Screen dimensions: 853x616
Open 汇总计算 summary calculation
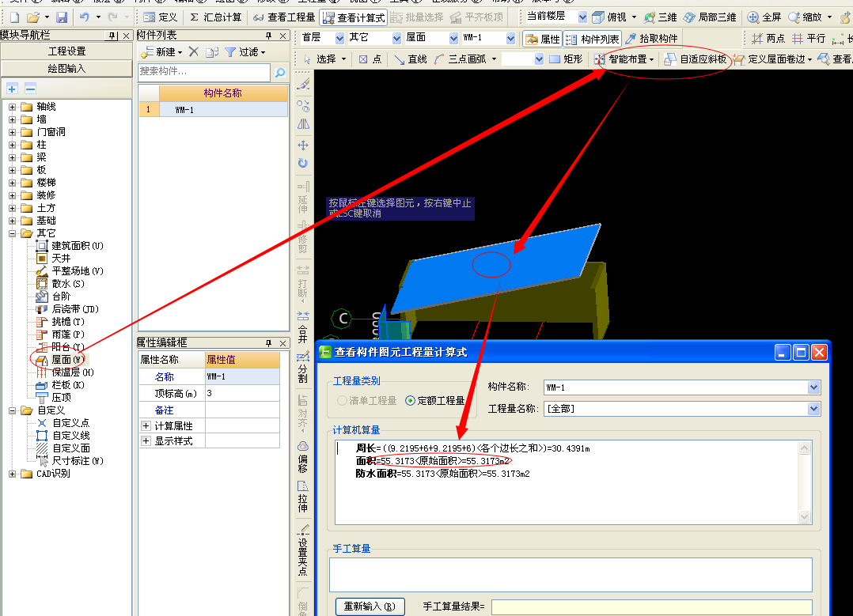pos(215,17)
